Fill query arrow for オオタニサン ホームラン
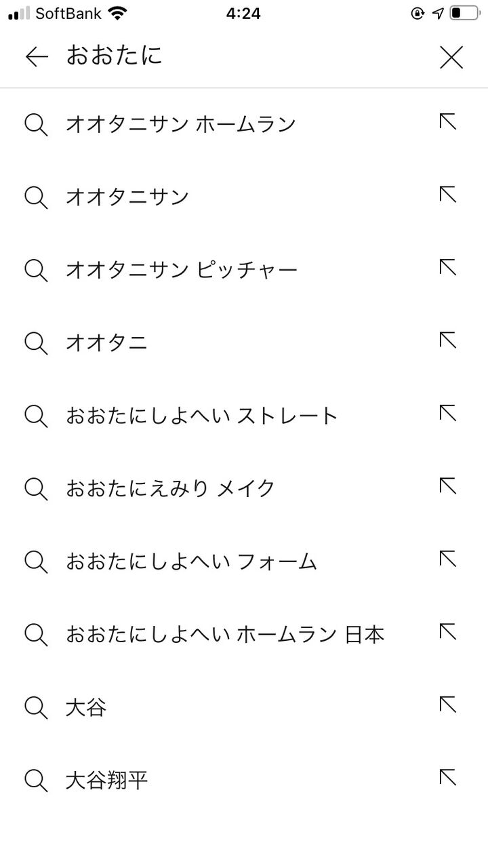Image resolution: width=488 pixels, height=868 pixels. (447, 122)
